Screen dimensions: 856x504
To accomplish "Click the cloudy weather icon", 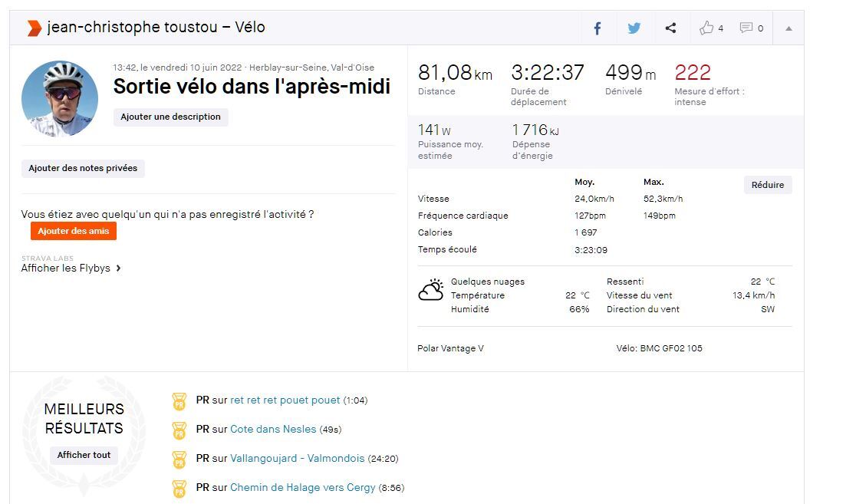I will pyautogui.click(x=430, y=290).
